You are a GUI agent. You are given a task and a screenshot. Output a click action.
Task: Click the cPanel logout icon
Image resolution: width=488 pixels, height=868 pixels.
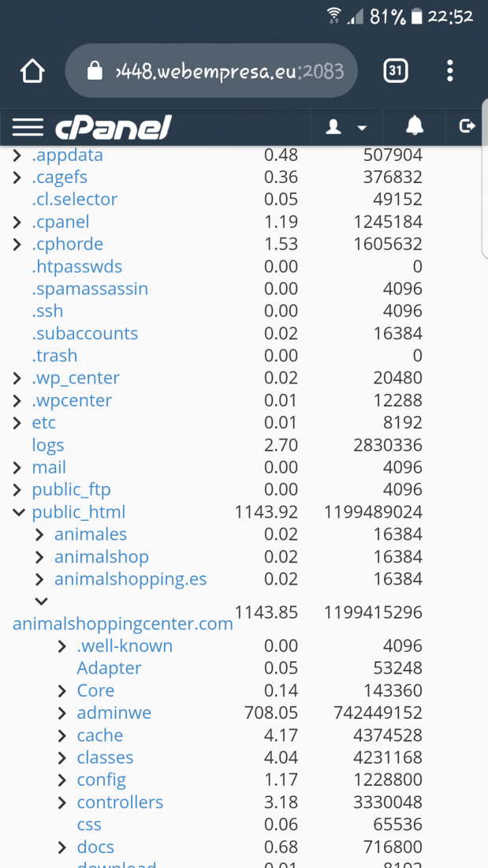[468, 127]
